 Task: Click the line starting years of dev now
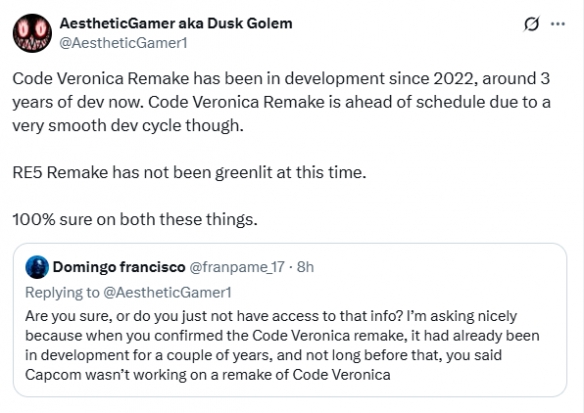click(x=281, y=102)
